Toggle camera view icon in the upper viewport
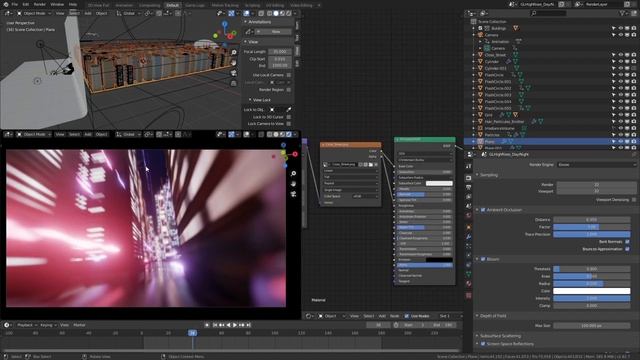This screenshot has width=640, height=360. [x=233, y=73]
